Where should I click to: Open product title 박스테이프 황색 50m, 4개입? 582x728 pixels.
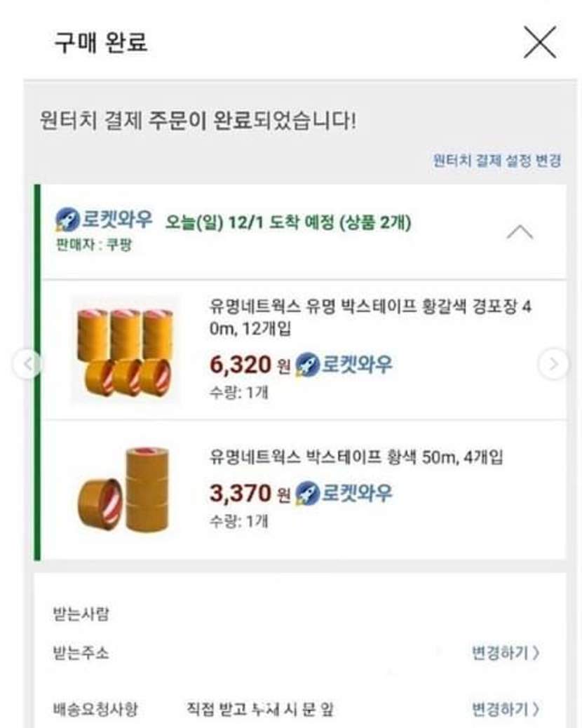pyautogui.click(x=356, y=458)
